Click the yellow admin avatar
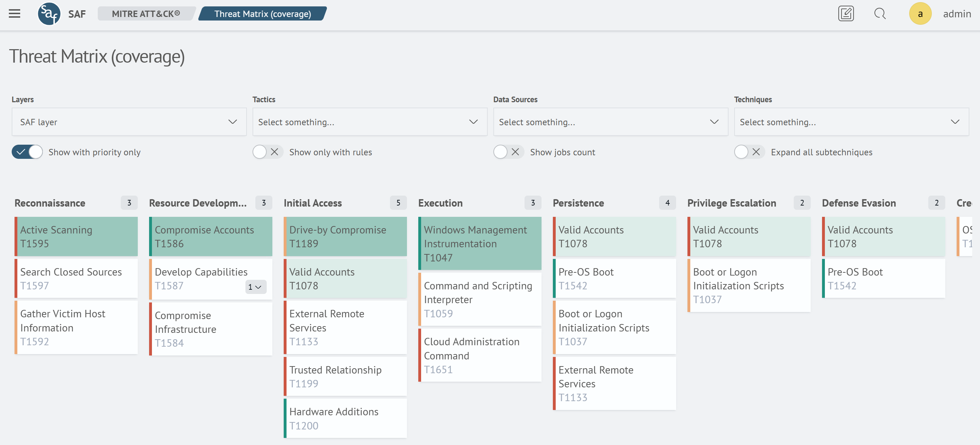The image size is (980, 445). pyautogui.click(x=920, y=14)
